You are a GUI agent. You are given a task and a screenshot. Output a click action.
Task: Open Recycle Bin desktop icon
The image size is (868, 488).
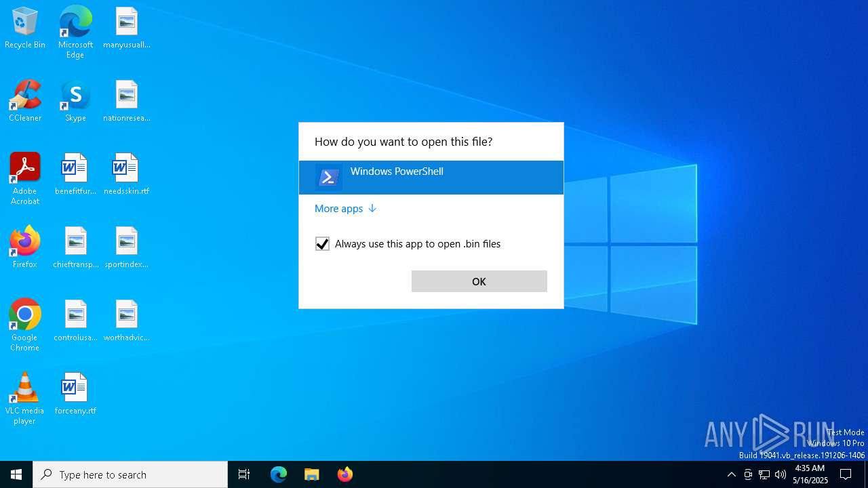25,28
